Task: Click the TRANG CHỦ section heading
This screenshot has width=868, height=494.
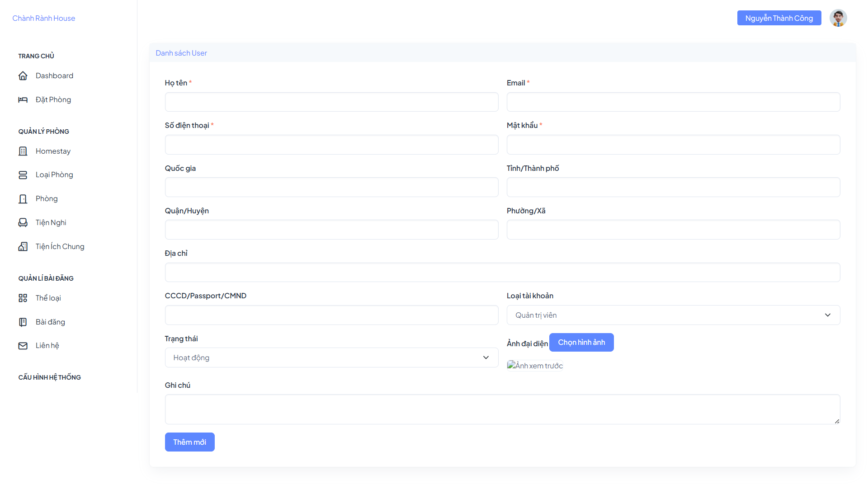Action: pyautogui.click(x=36, y=56)
